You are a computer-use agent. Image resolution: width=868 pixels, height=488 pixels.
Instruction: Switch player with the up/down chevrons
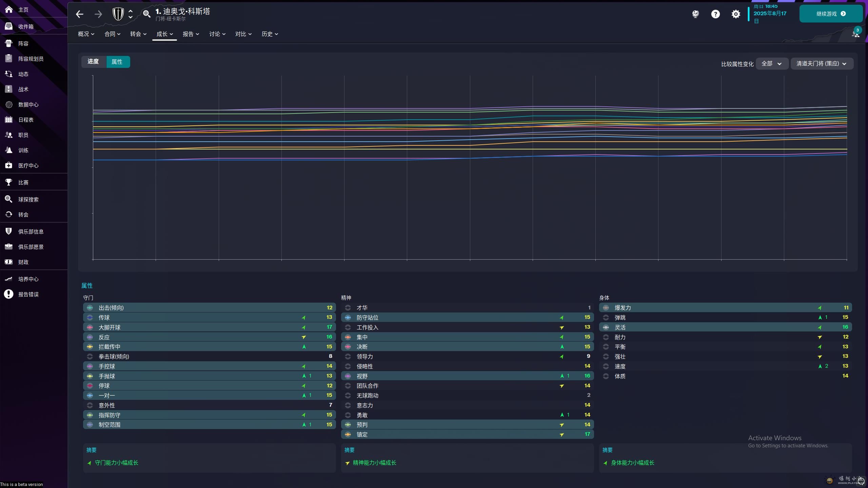click(x=131, y=14)
